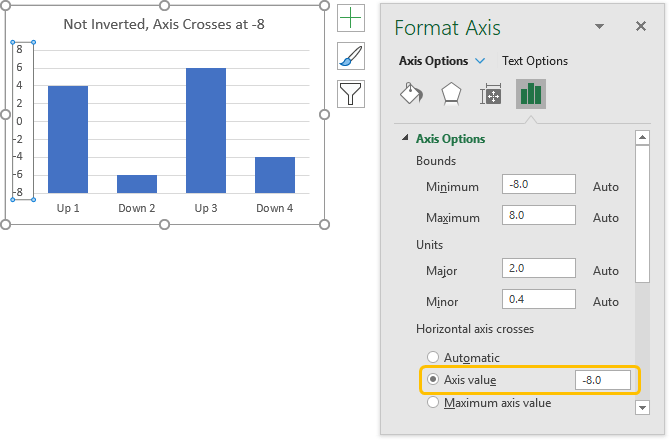This screenshot has height=440, width=670.
Task: Open Chart Filters funnel button
Action: pyautogui.click(x=351, y=94)
